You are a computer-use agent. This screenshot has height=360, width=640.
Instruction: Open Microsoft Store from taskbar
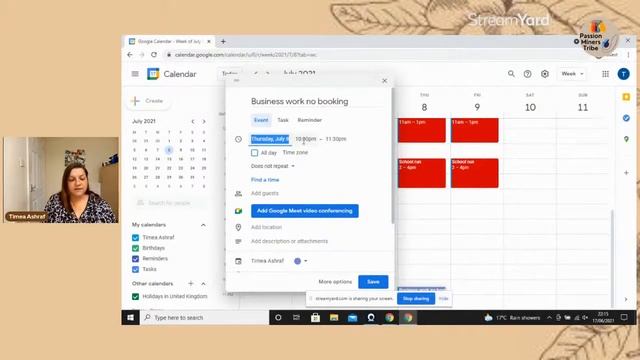tap(315, 318)
